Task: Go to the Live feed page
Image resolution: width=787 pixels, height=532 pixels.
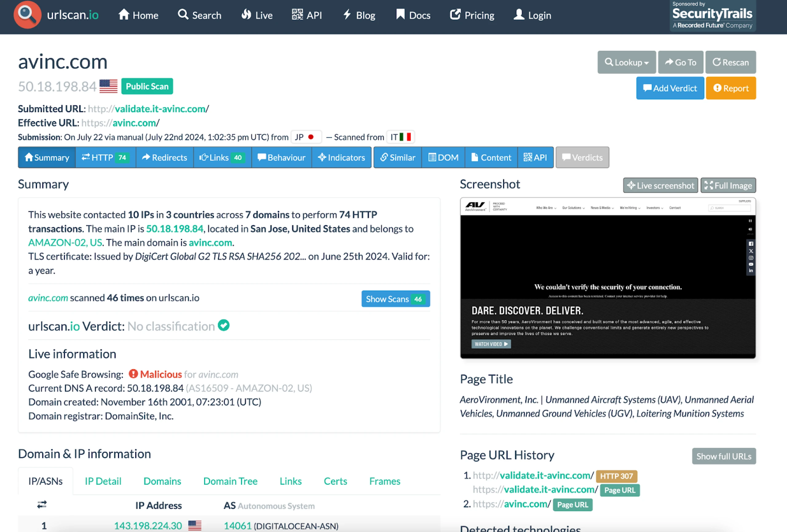Action: [x=257, y=15]
